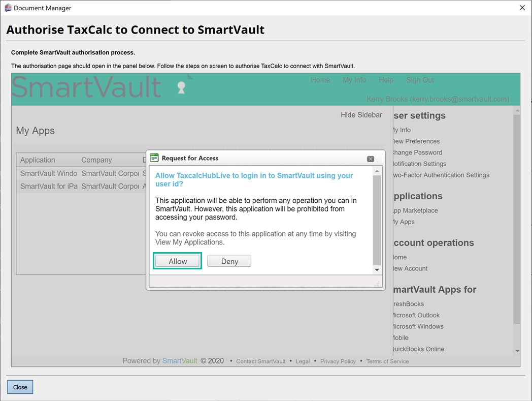Click New Account sidebar link
The image size is (532, 401).
pyautogui.click(x=410, y=268)
